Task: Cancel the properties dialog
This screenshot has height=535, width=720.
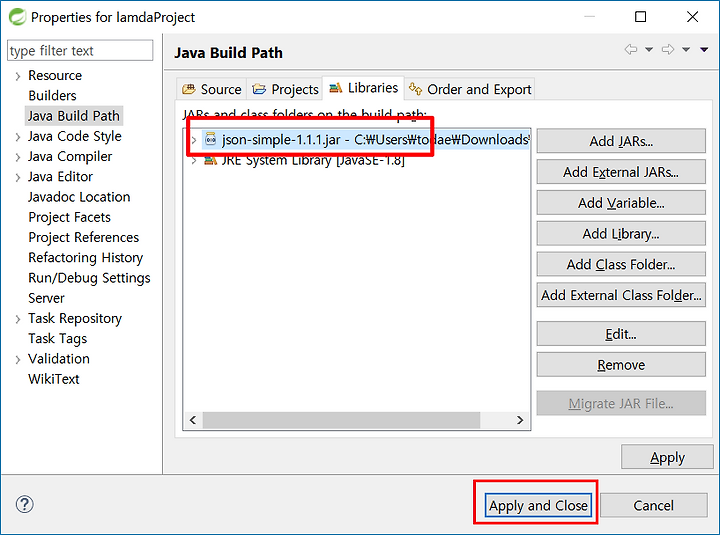Action: pos(653,505)
